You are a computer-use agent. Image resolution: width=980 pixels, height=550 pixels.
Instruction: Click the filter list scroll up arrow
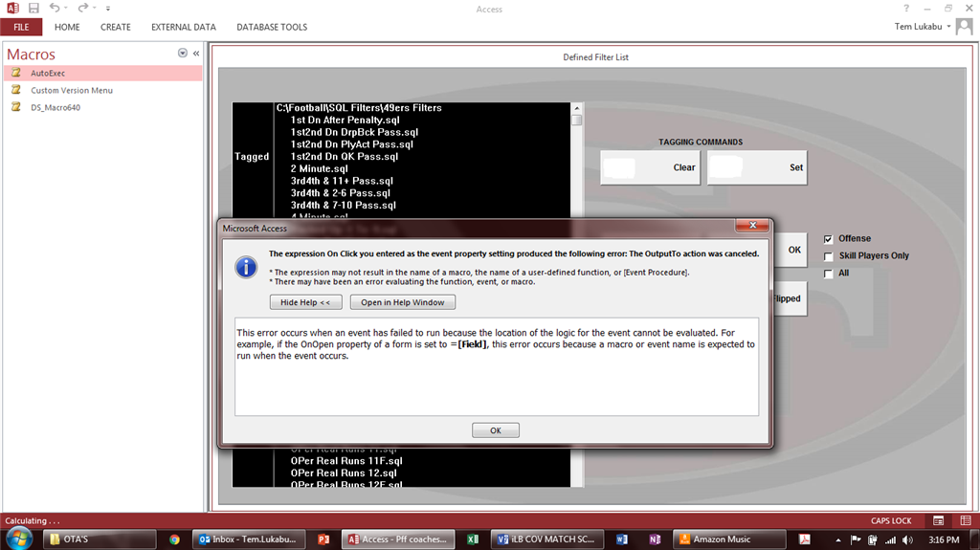point(577,108)
